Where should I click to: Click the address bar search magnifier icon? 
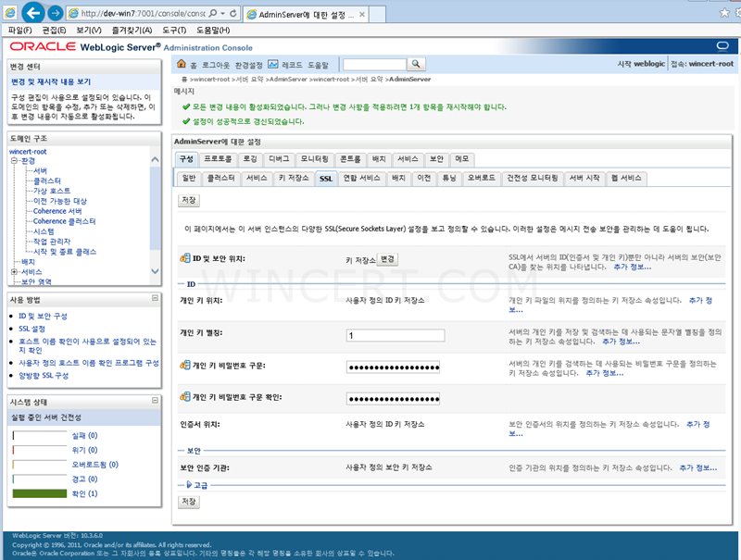point(213,13)
